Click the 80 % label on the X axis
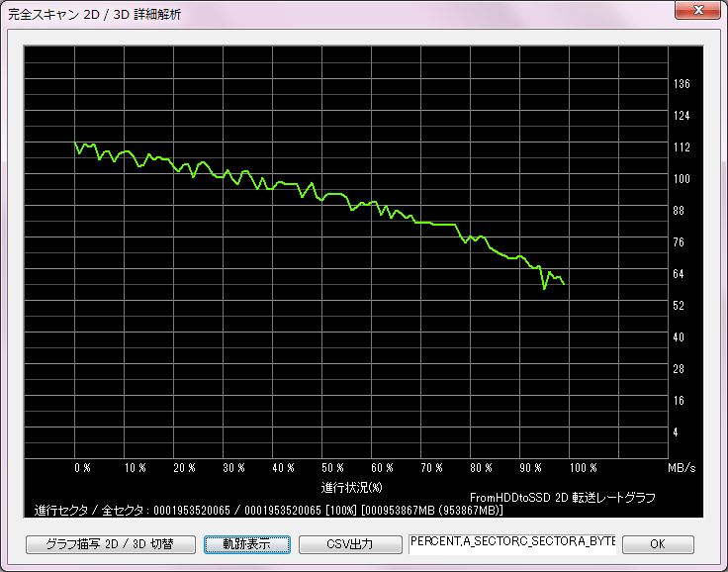Screen dimensions: 728x572 point(483,467)
